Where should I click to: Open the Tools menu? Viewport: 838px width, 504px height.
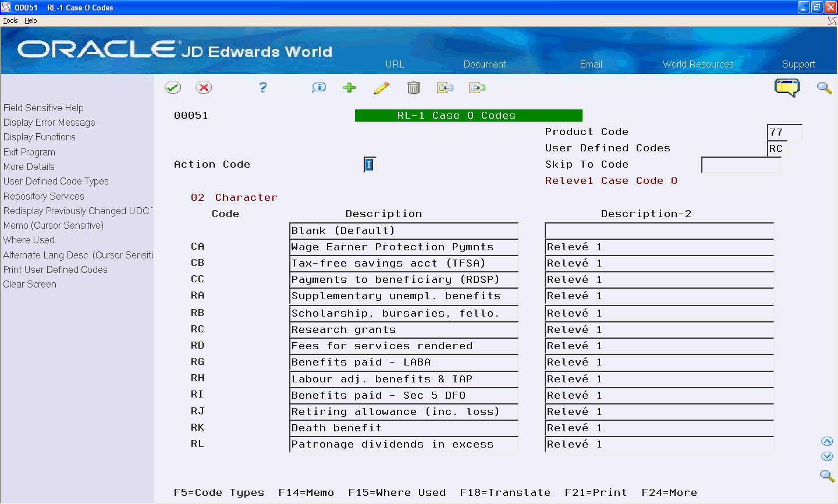pos(10,20)
